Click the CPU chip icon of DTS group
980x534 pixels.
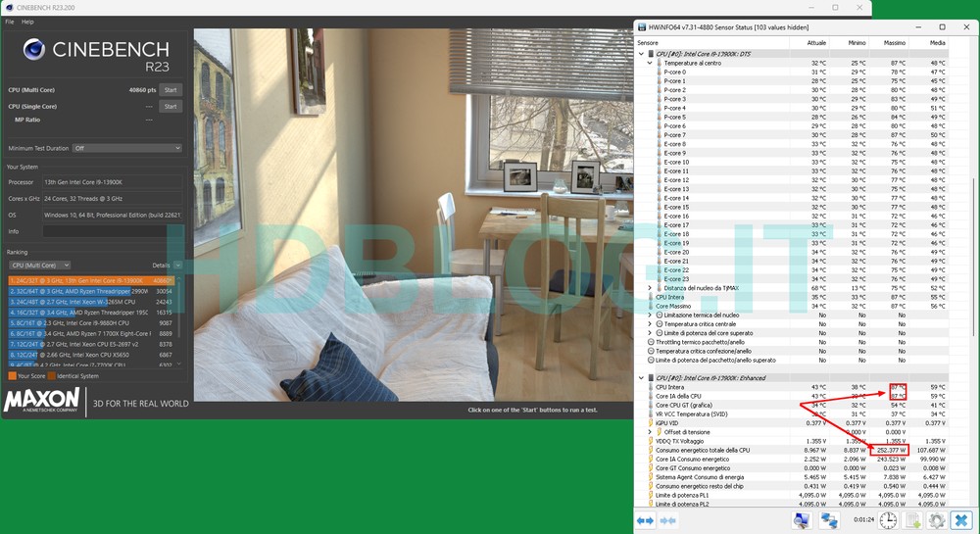click(x=651, y=54)
